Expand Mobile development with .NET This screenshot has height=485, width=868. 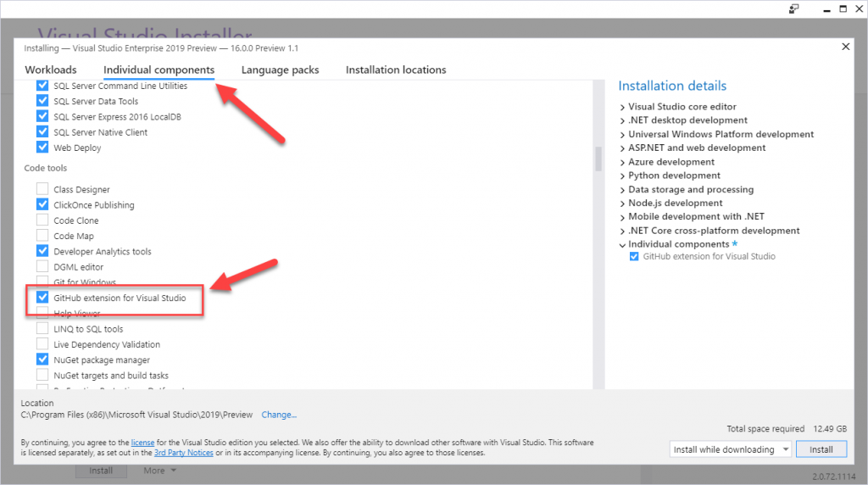click(x=622, y=218)
